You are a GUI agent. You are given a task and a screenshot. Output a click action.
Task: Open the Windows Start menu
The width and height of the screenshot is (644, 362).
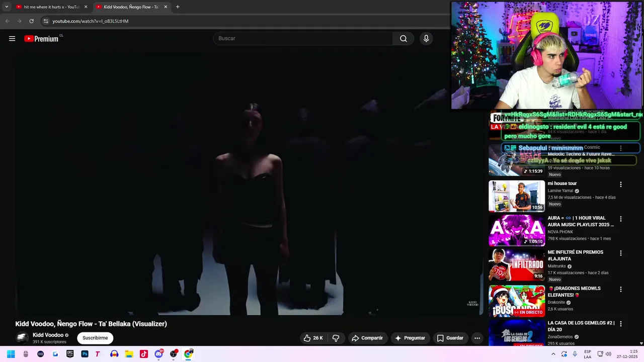pos(11,354)
